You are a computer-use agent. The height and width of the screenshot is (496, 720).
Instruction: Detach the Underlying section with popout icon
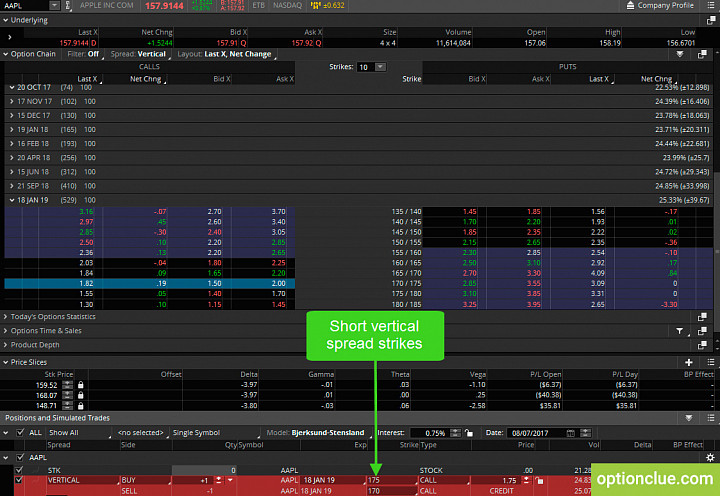coord(711,20)
